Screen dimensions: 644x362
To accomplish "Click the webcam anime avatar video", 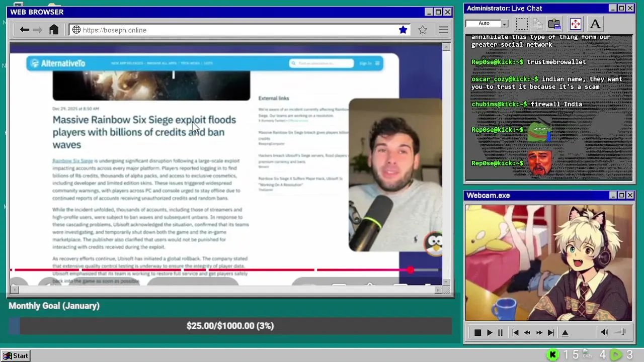I will 549,262.
